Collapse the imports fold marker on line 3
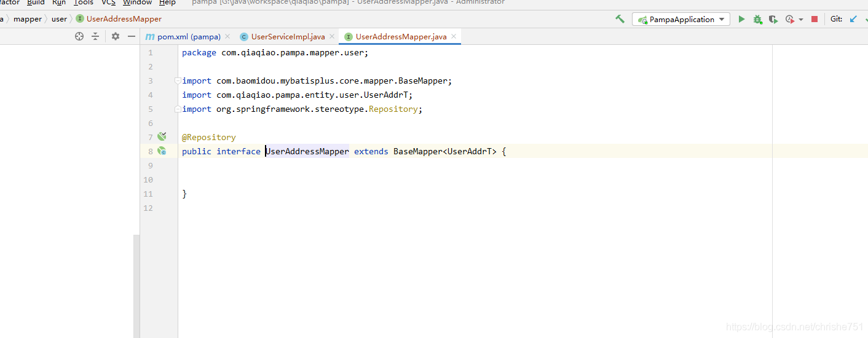The image size is (868, 338). (x=178, y=81)
